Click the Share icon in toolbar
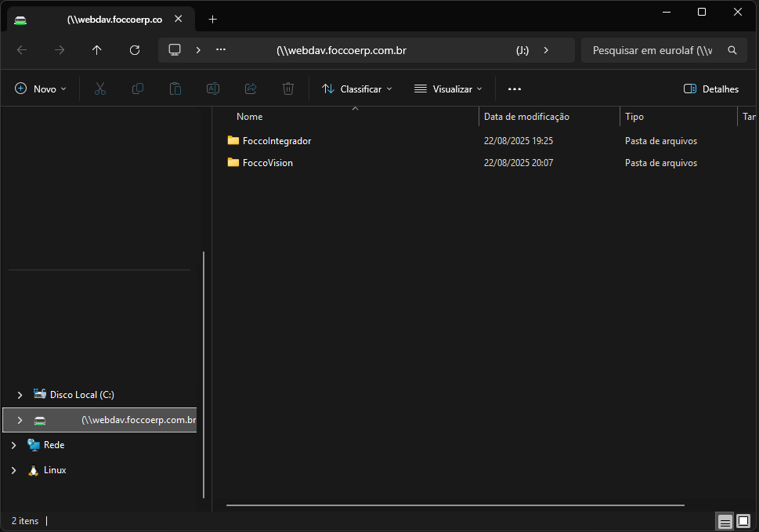The width and height of the screenshot is (759, 532). click(251, 89)
